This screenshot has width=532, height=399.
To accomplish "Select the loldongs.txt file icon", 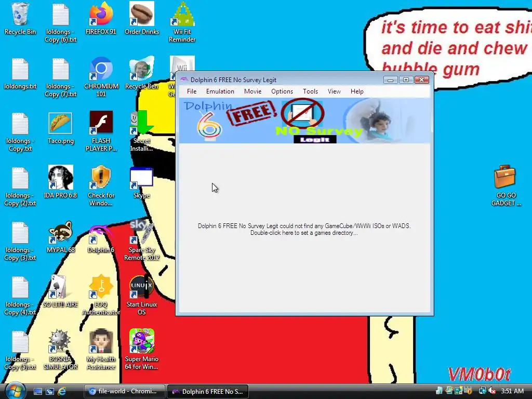I will pyautogui.click(x=20, y=73).
